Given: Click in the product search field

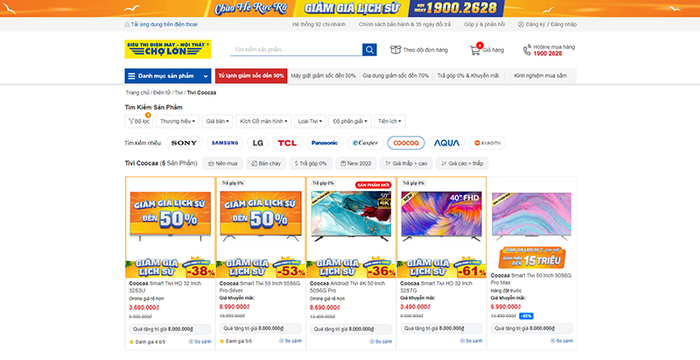Looking at the screenshot, I should (x=296, y=50).
